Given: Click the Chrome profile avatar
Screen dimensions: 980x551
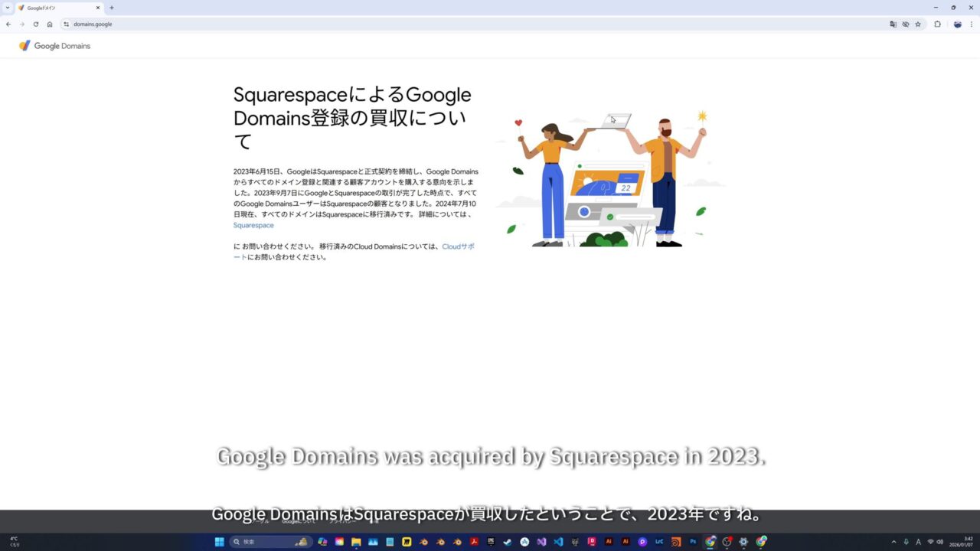Looking at the screenshot, I should [x=957, y=24].
